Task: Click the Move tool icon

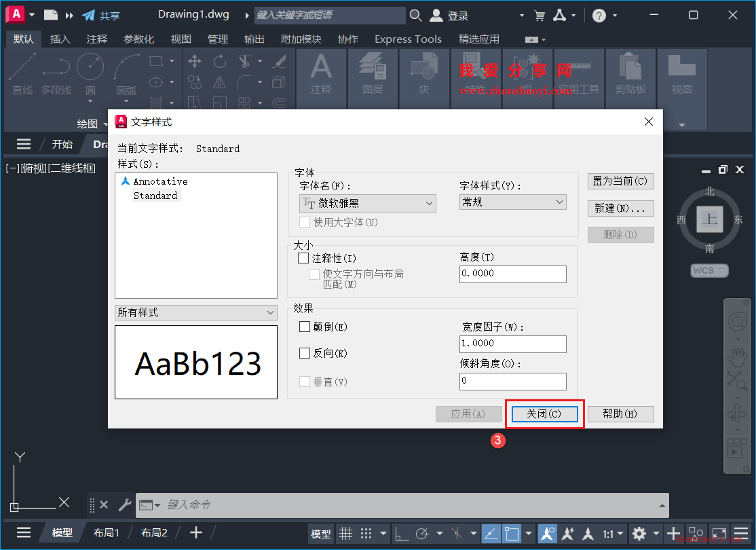Action: (195, 61)
